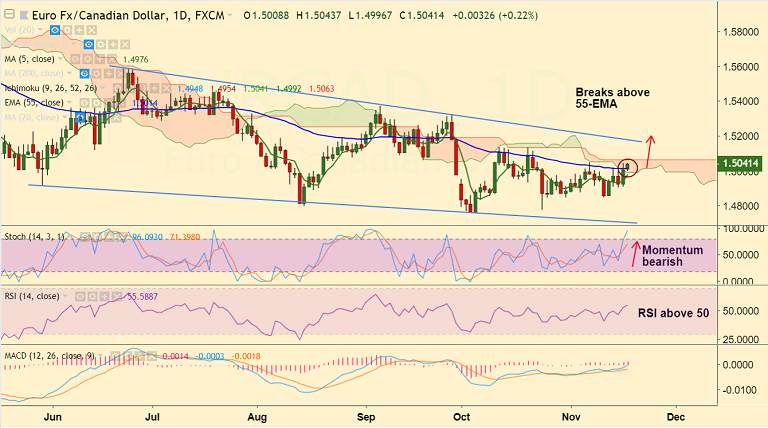Select the MACD (12, 26, close, 9) legend label
This screenshot has width=768, height=428.
(x=49, y=356)
